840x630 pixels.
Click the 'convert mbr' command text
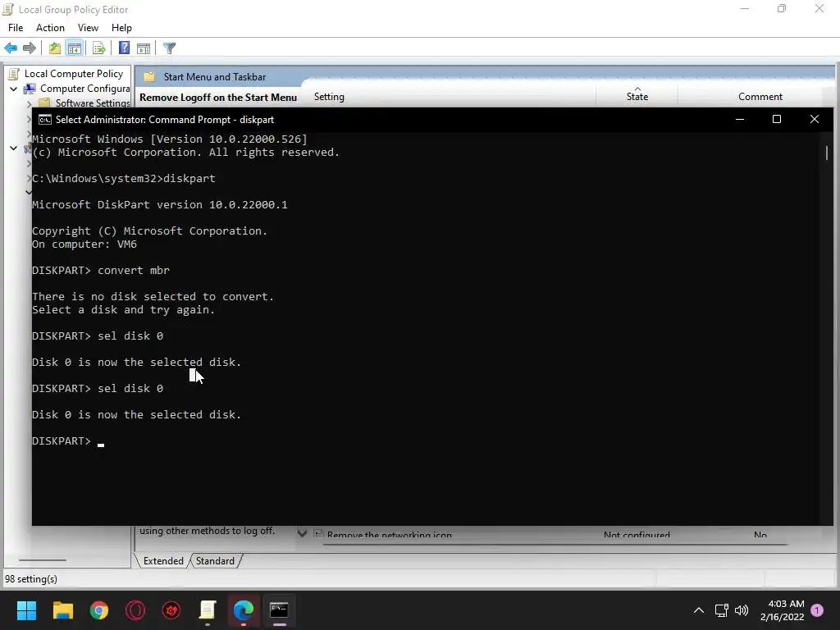pos(134,271)
